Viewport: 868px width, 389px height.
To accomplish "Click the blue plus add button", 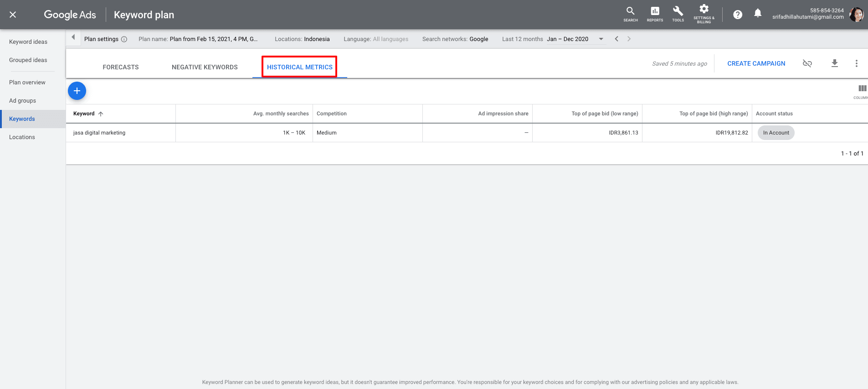I will pos(77,91).
